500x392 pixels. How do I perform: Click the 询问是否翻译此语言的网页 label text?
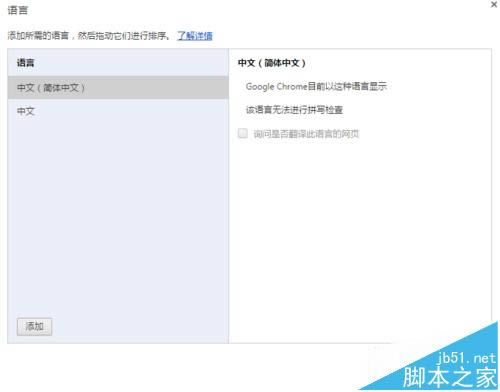click(306, 134)
